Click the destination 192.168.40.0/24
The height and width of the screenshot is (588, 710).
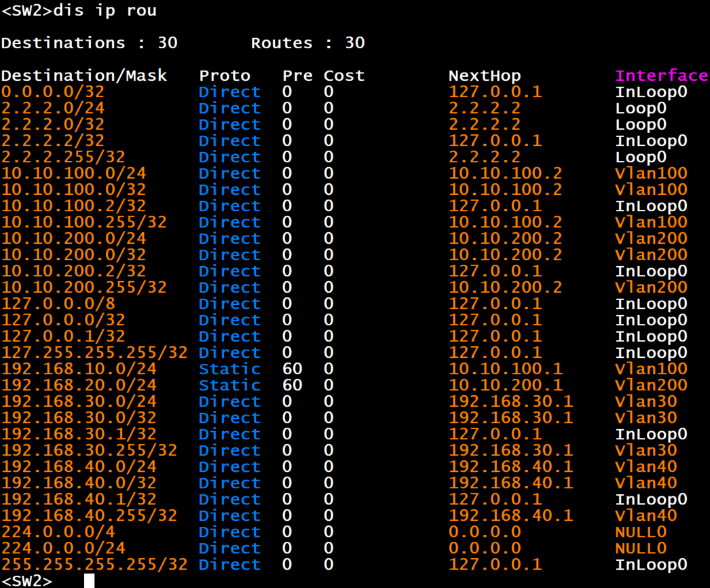tap(79, 466)
